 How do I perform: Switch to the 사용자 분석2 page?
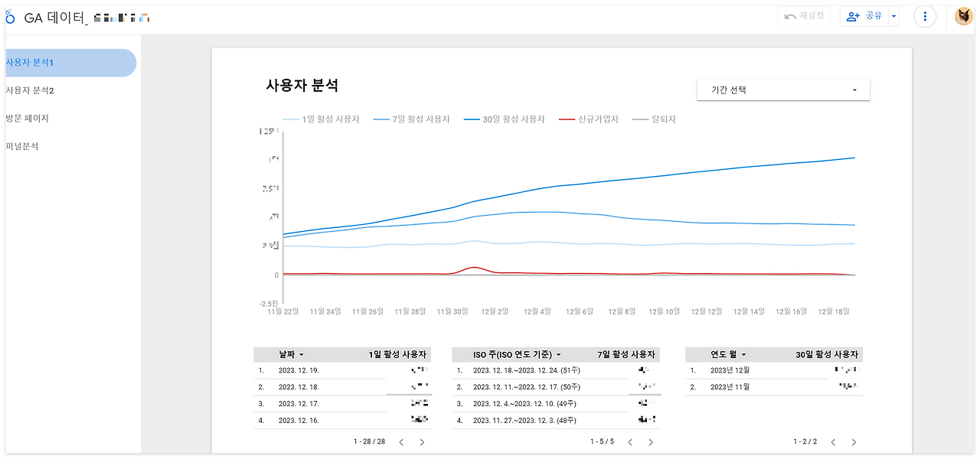[31, 90]
